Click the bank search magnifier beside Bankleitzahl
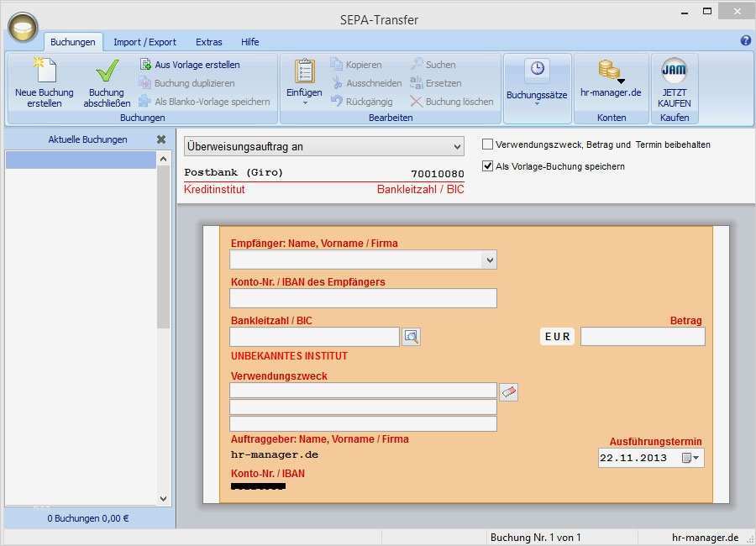Screen dimensions: 756x546 pos(411,336)
